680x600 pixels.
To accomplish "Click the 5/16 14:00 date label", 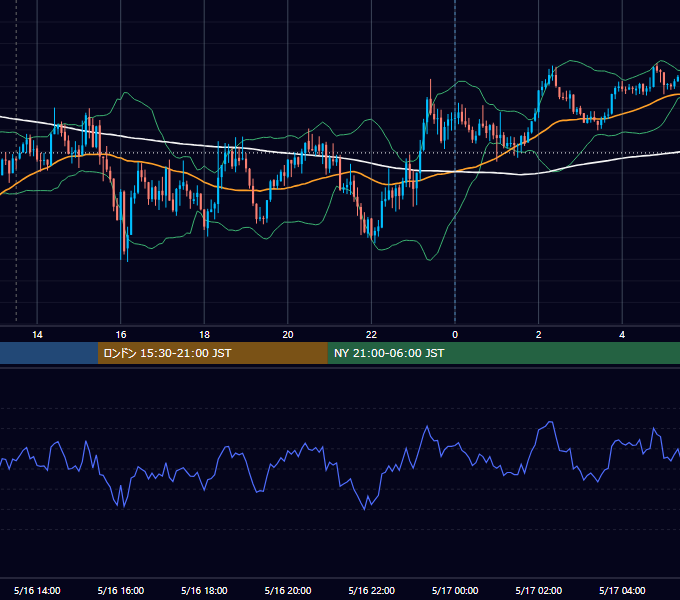I will point(37,590).
